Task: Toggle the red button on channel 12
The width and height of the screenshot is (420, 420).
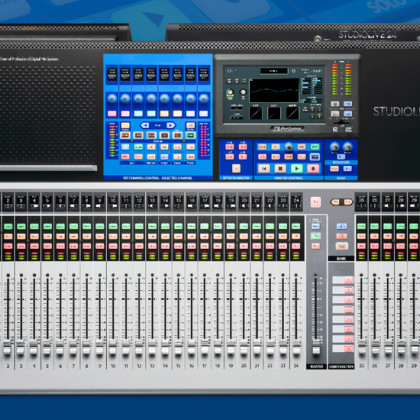Action: pyautogui.click(x=139, y=246)
